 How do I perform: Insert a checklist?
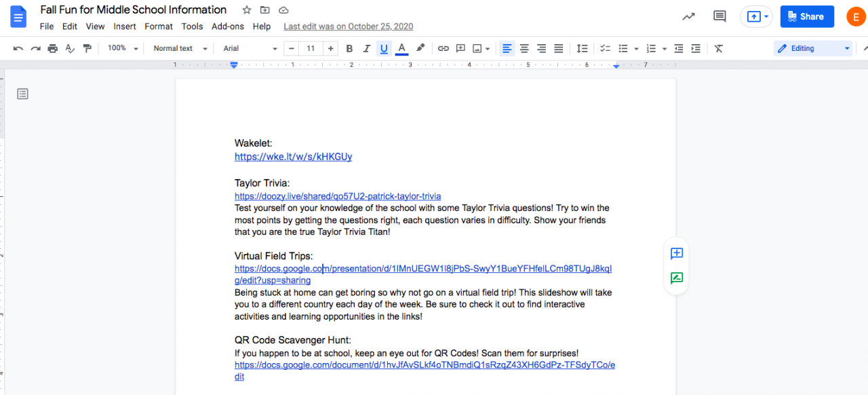605,48
